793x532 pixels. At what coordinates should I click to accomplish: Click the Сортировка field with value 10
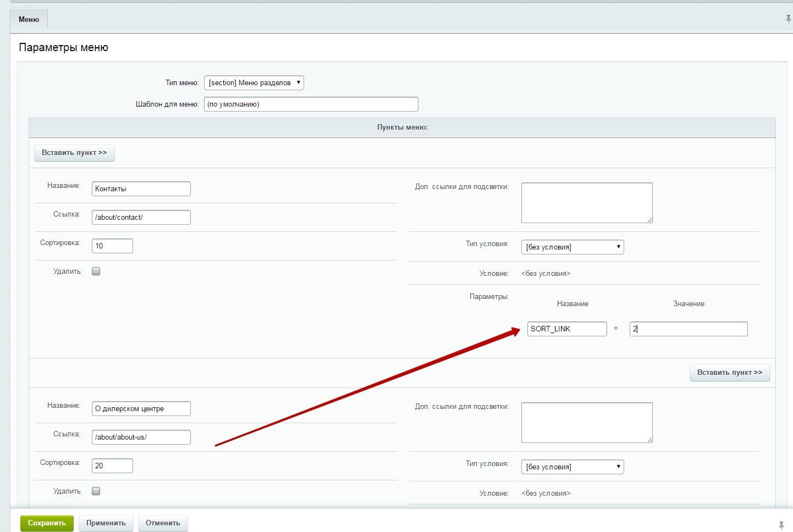pos(112,246)
